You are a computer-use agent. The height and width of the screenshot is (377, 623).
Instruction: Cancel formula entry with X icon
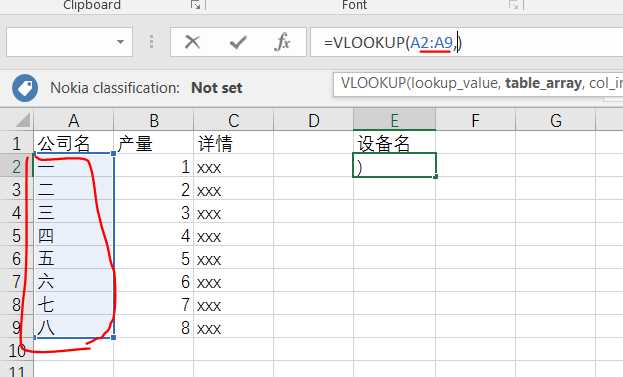click(x=192, y=42)
